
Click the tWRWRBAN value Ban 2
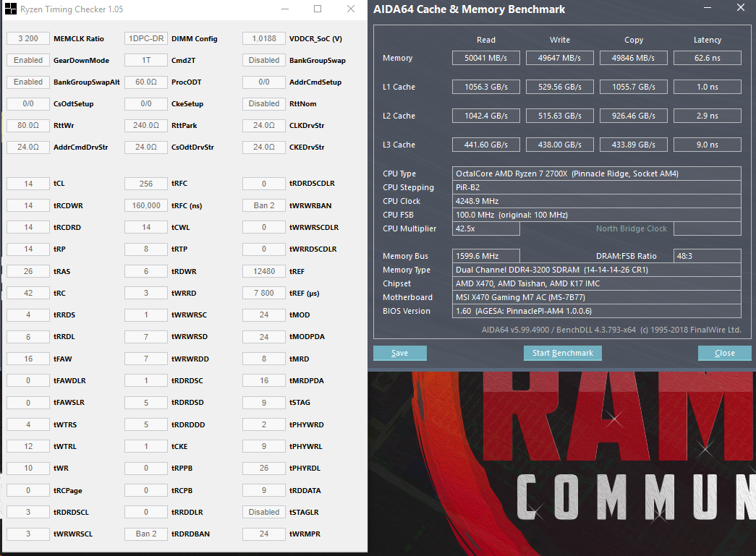tap(264, 206)
